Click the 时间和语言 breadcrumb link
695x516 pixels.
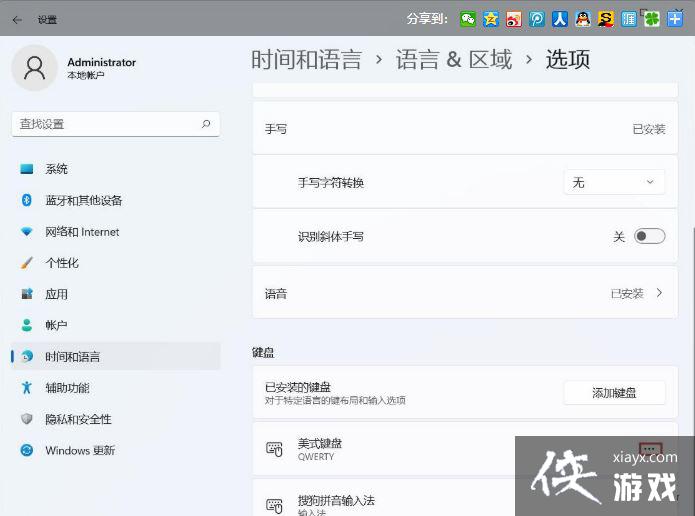coord(306,60)
